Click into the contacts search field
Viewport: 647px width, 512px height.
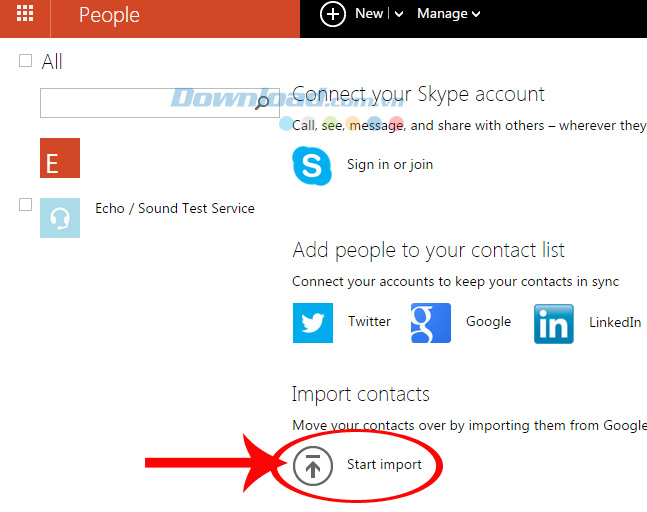145,102
